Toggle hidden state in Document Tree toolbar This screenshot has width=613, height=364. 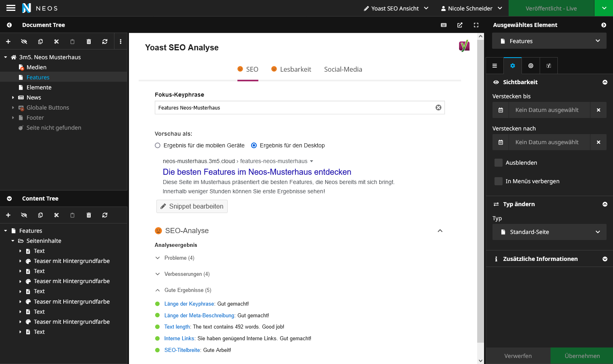pos(24,41)
